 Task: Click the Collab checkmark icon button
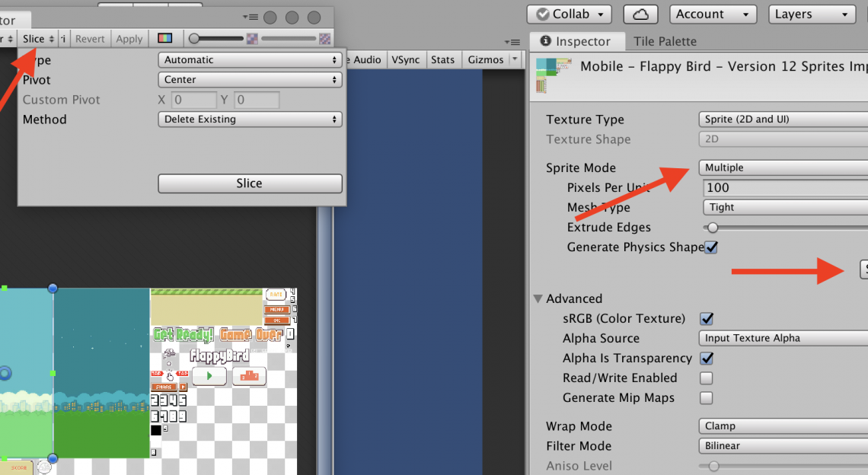(x=542, y=14)
